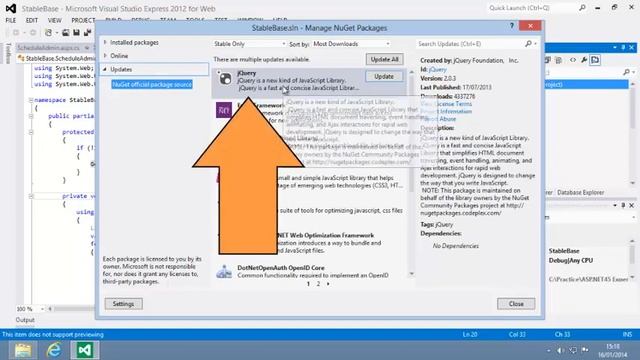
Task: Click the INS status bar indicator
Action: tap(627, 334)
